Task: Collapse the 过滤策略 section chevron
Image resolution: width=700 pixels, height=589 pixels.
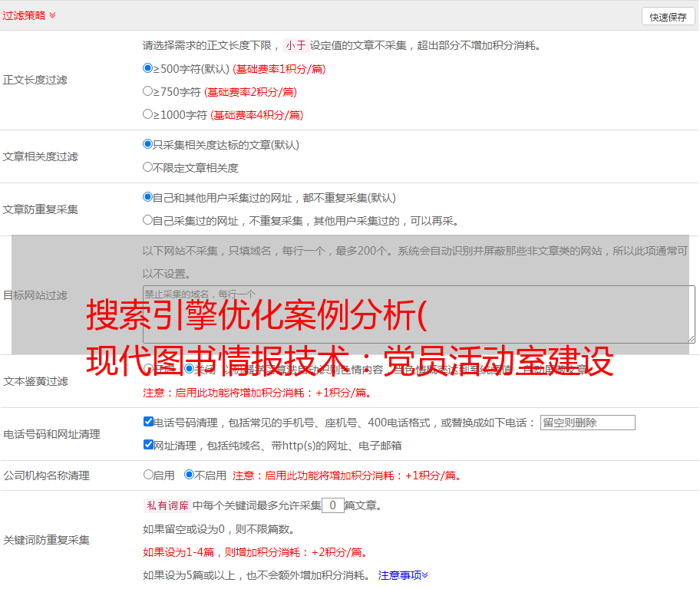Action: coord(52,15)
